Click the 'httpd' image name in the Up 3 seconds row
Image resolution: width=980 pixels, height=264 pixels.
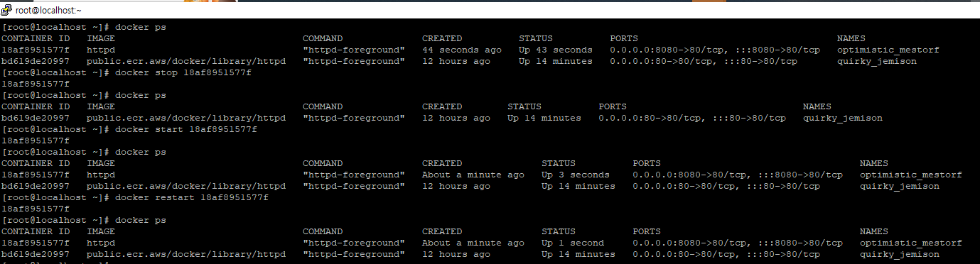point(101,175)
